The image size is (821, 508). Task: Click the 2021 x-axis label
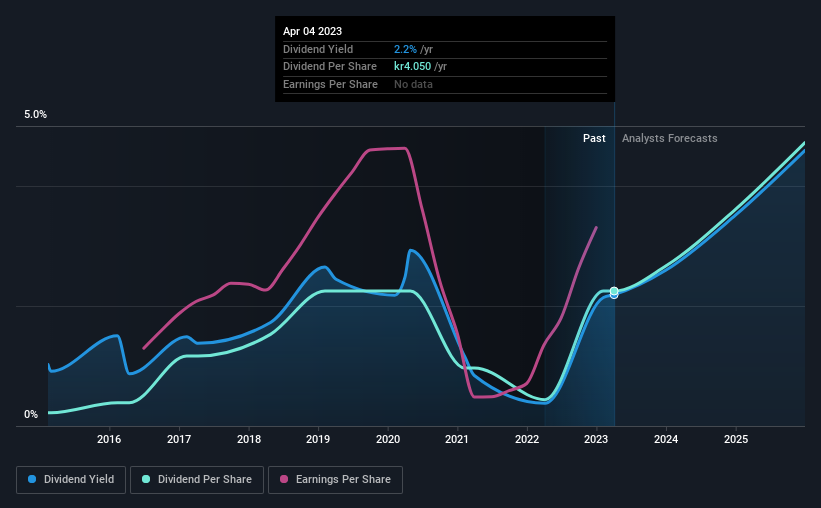pyautogui.click(x=457, y=439)
